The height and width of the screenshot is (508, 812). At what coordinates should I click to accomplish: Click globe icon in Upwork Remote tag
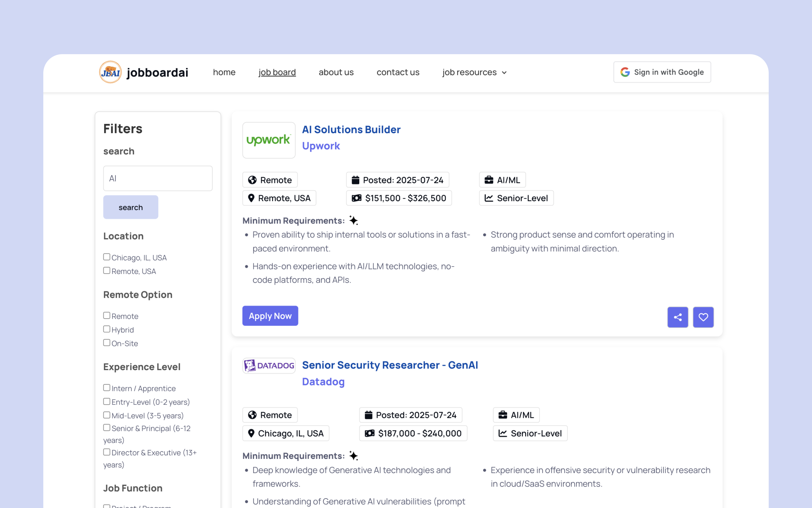click(252, 180)
